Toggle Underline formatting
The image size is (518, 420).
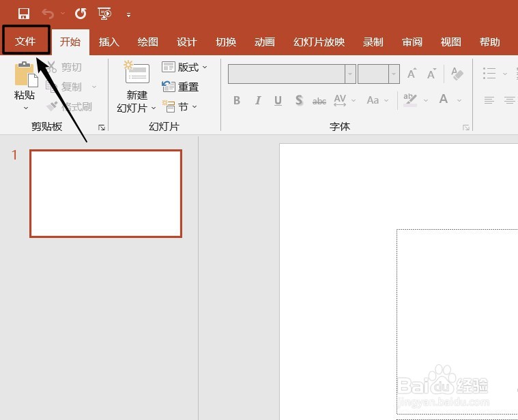pyautogui.click(x=278, y=100)
